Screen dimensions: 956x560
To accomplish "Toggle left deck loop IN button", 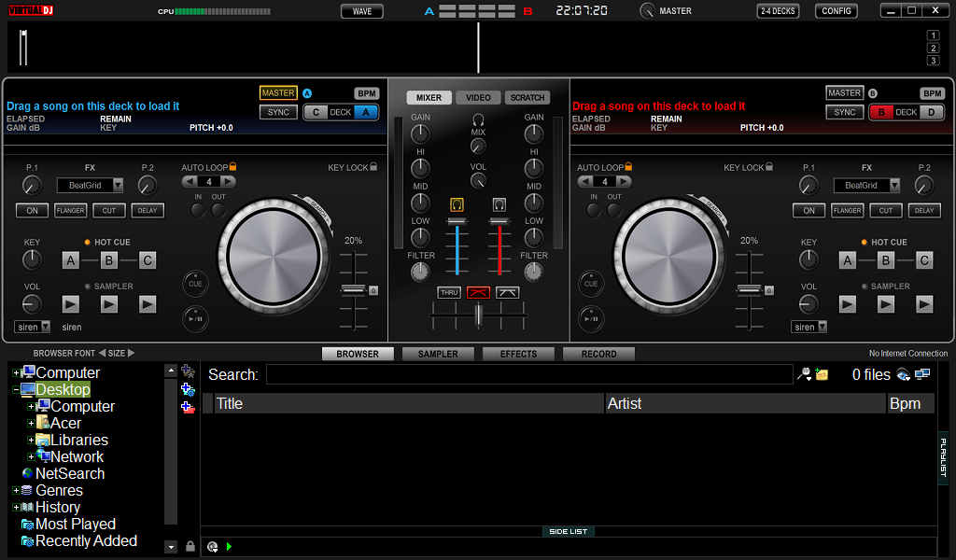I will click(198, 210).
